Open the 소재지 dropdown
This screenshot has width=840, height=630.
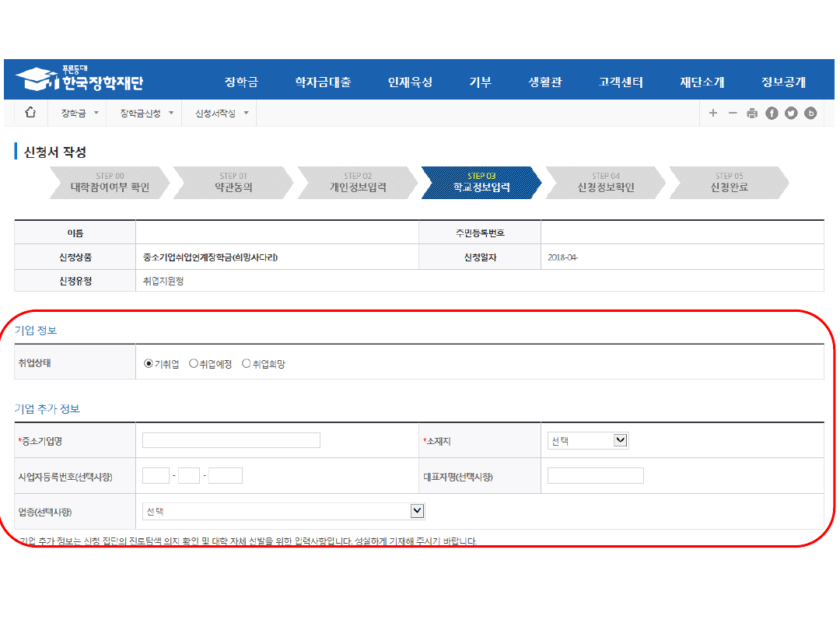click(588, 441)
